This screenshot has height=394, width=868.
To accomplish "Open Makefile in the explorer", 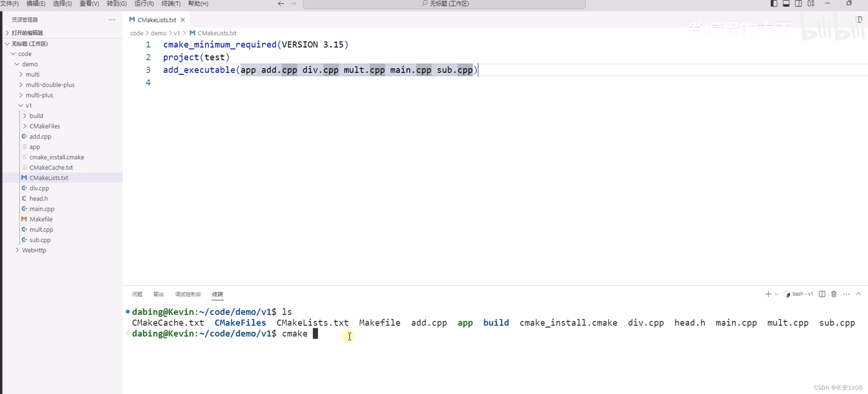I will (x=41, y=219).
